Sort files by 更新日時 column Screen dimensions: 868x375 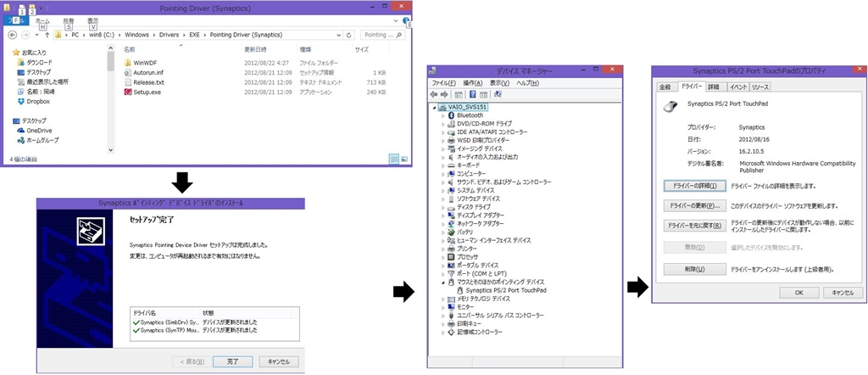pyautogui.click(x=255, y=49)
